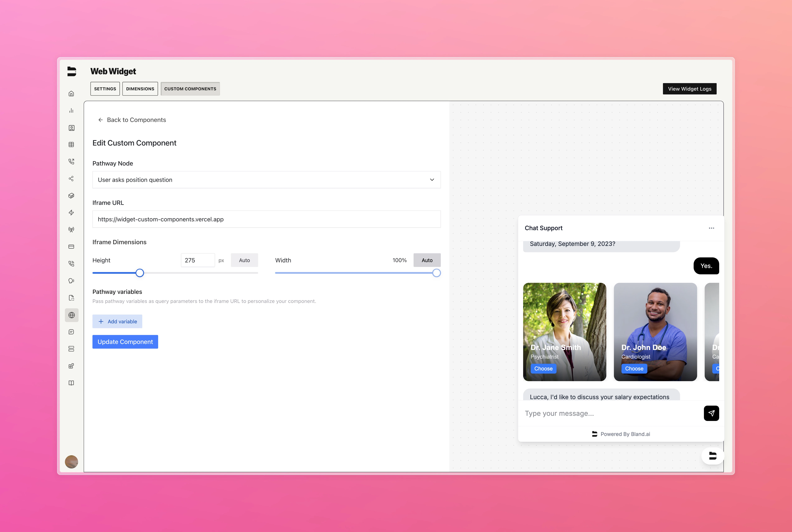The width and height of the screenshot is (792, 532).
Task: Open the share nodes pathways icon
Action: (x=71, y=179)
